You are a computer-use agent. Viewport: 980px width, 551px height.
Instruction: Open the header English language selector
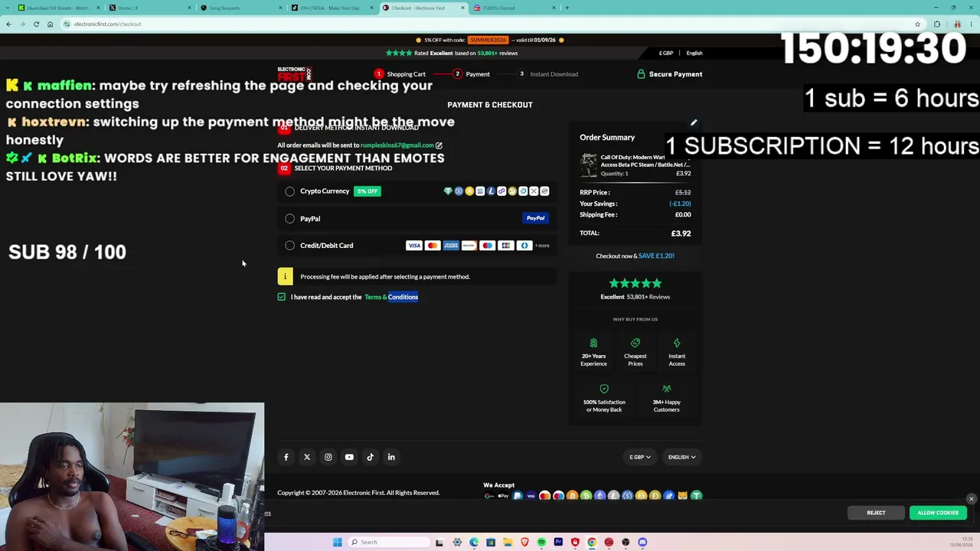click(x=694, y=54)
